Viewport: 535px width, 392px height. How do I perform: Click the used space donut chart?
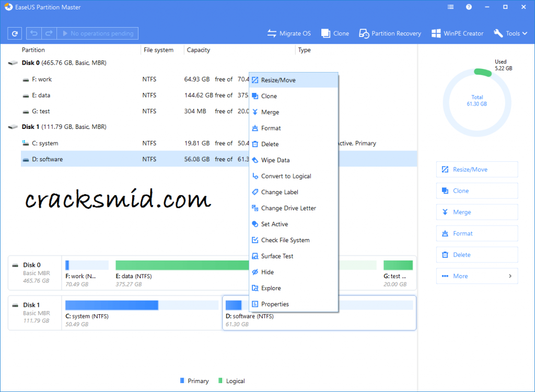[477, 102]
